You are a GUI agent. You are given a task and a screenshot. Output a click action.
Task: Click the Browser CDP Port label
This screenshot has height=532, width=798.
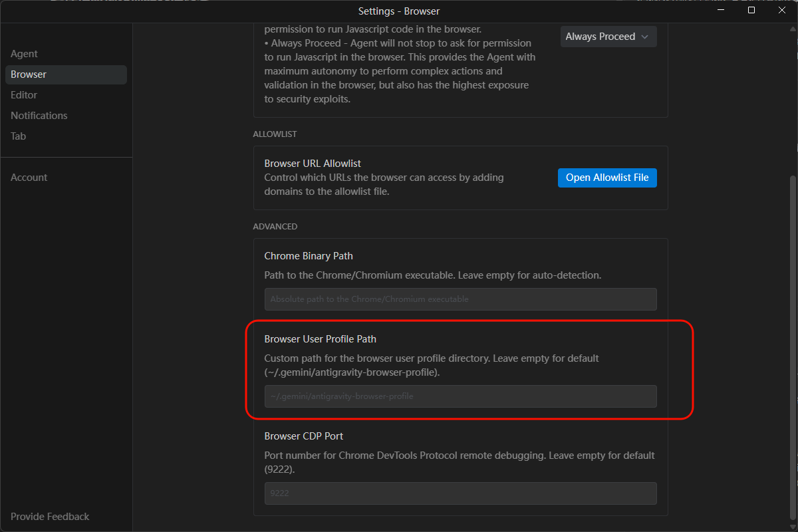(304, 436)
